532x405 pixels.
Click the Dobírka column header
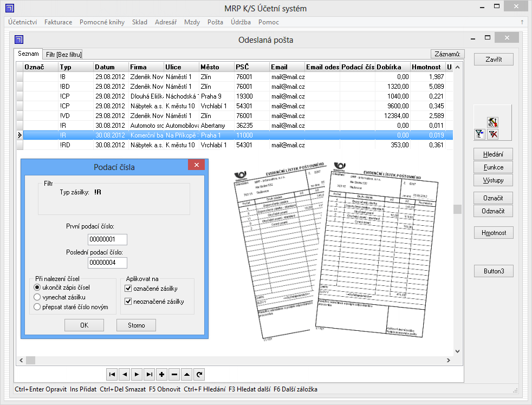tap(393, 67)
